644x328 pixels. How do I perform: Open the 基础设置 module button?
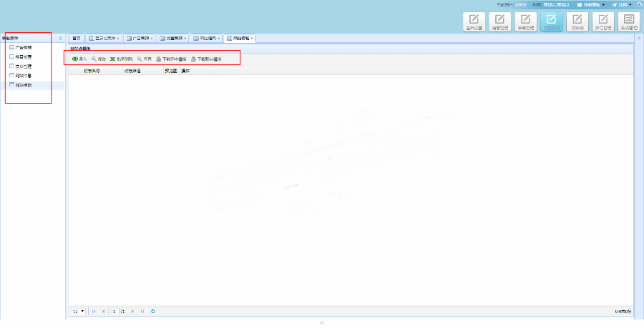pos(474,21)
